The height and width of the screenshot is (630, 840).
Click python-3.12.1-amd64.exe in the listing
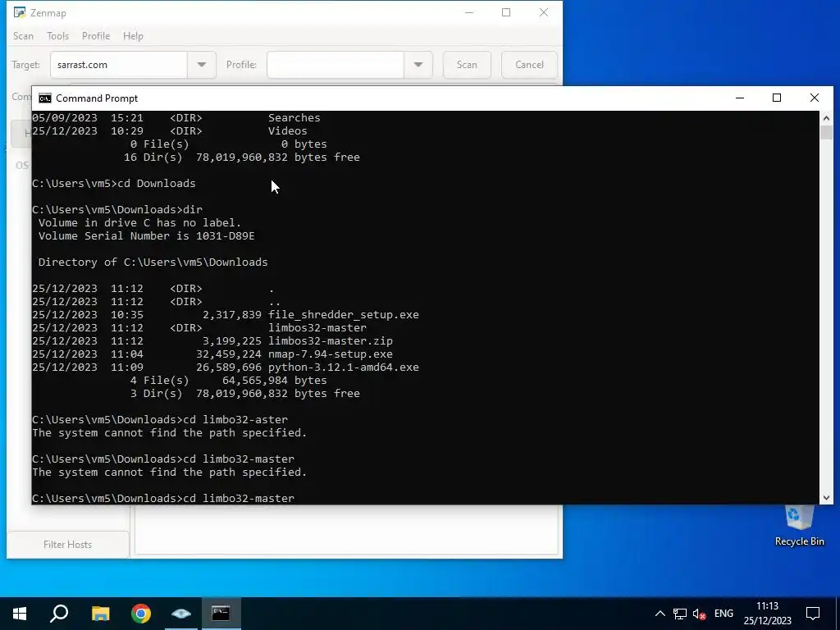pos(344,367)
